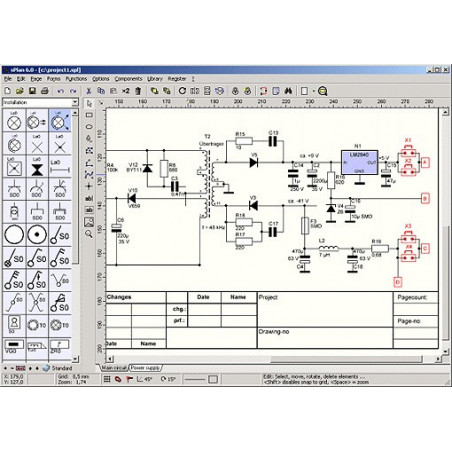Select the zoom magnifier tool in left toolbox

pyautogui.click(x=89, y=234)
